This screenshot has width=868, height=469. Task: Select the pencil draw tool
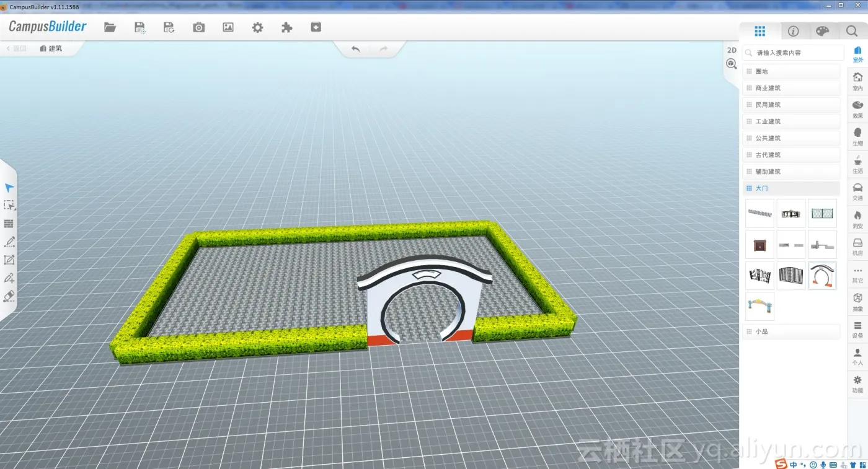(9, 242)
